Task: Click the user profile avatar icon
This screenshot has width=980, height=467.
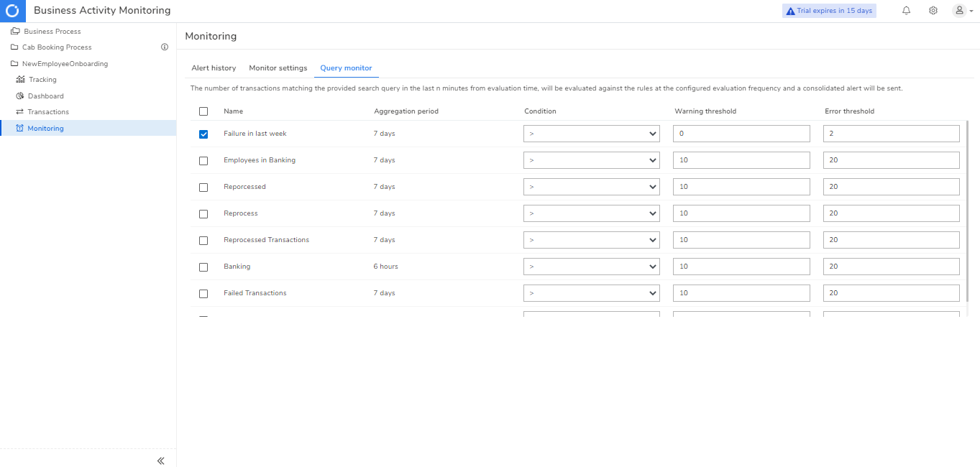Action: point(959,11)
